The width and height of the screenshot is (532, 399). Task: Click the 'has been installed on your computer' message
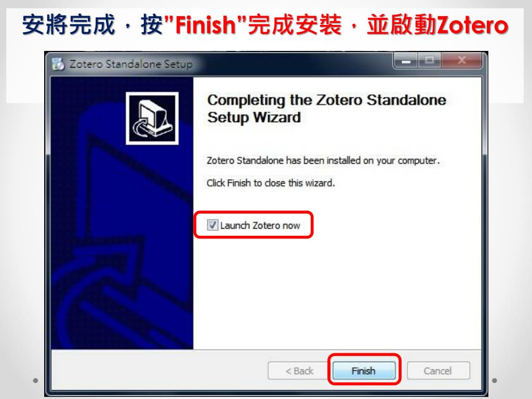point(323,161)
